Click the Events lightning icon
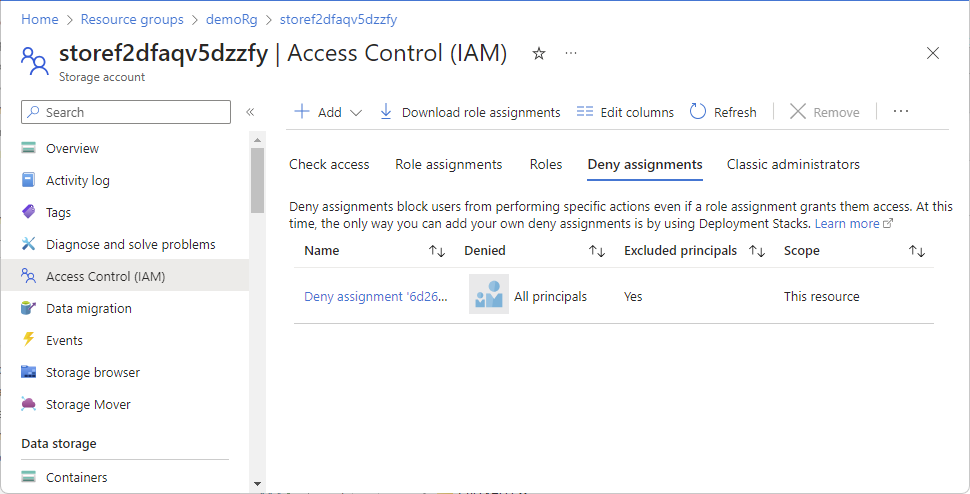 (x=28, y=340)
